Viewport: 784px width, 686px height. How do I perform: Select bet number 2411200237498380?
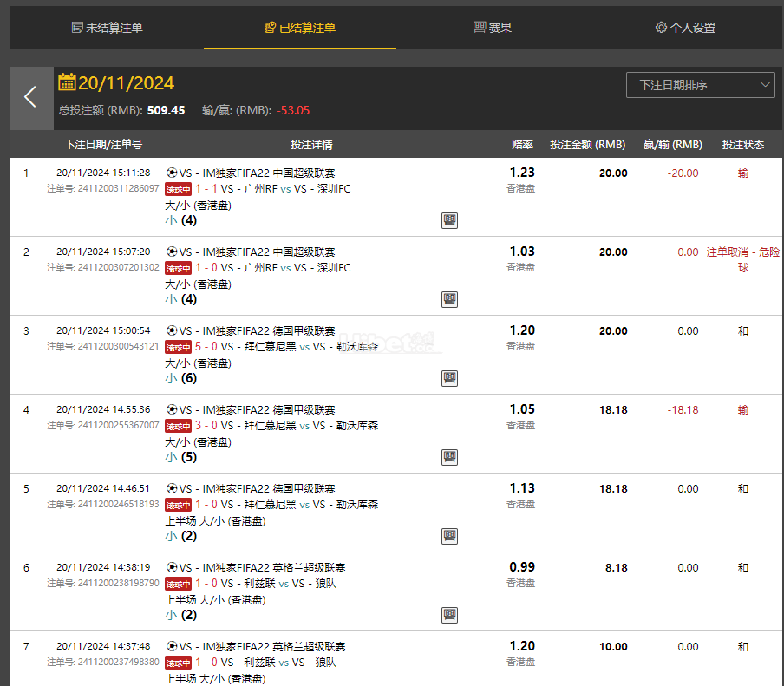coord(119,663)
